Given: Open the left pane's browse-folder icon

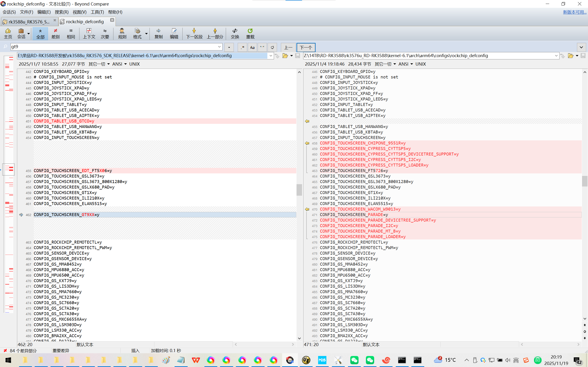Looking at the screenshot, I should (x=285, y=56).
